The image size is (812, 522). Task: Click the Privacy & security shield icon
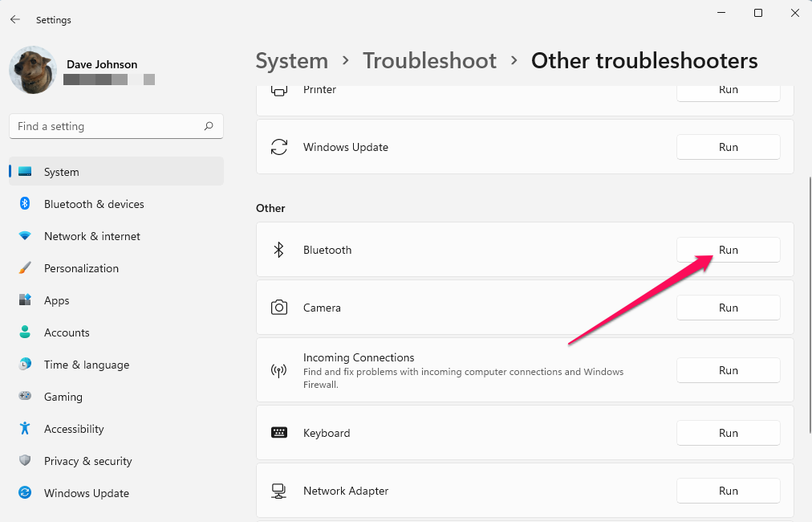coord(25,461)
